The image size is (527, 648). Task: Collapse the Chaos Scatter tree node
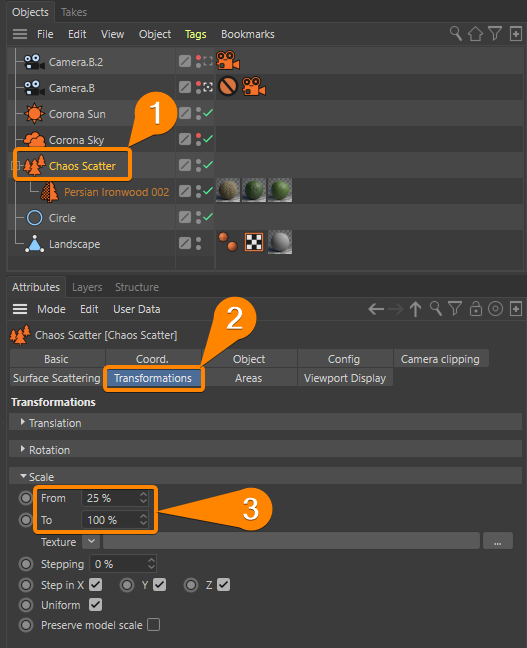click(16, 166)
